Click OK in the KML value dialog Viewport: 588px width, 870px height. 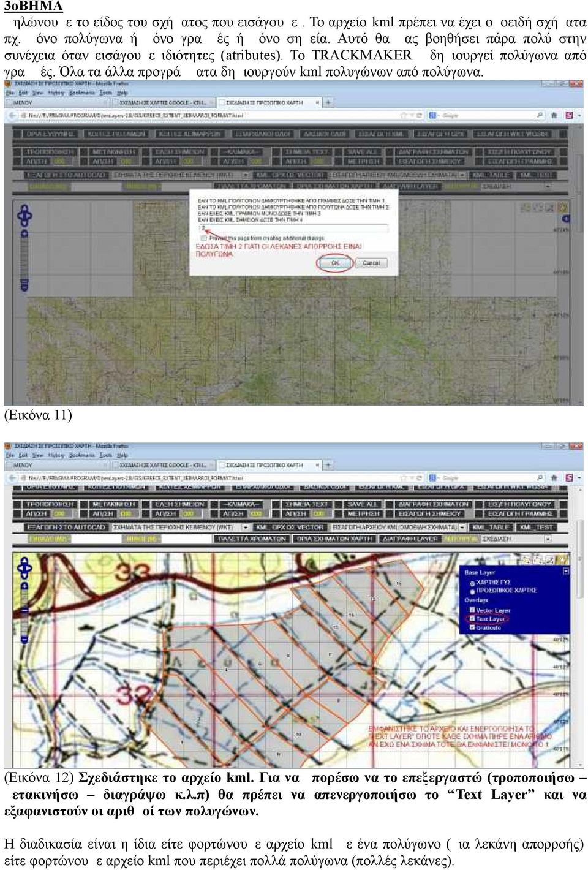[x=335, y=263]
